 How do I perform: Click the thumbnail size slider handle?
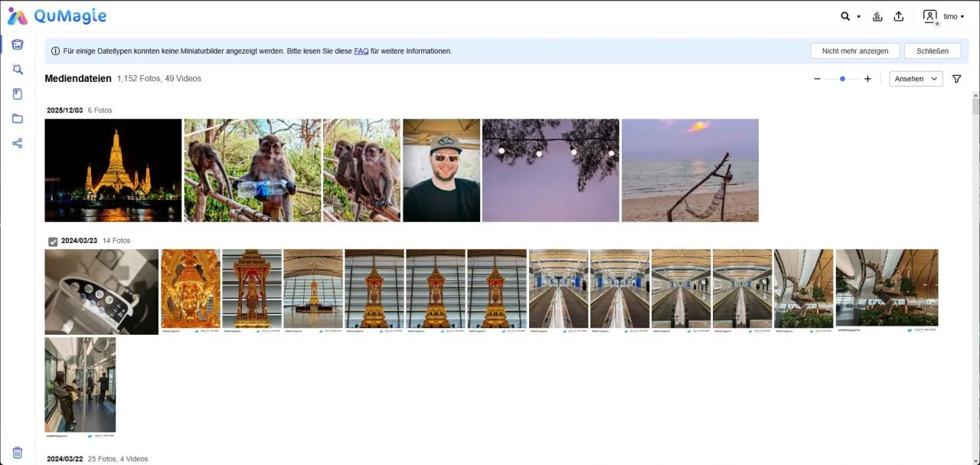[842, 79]
